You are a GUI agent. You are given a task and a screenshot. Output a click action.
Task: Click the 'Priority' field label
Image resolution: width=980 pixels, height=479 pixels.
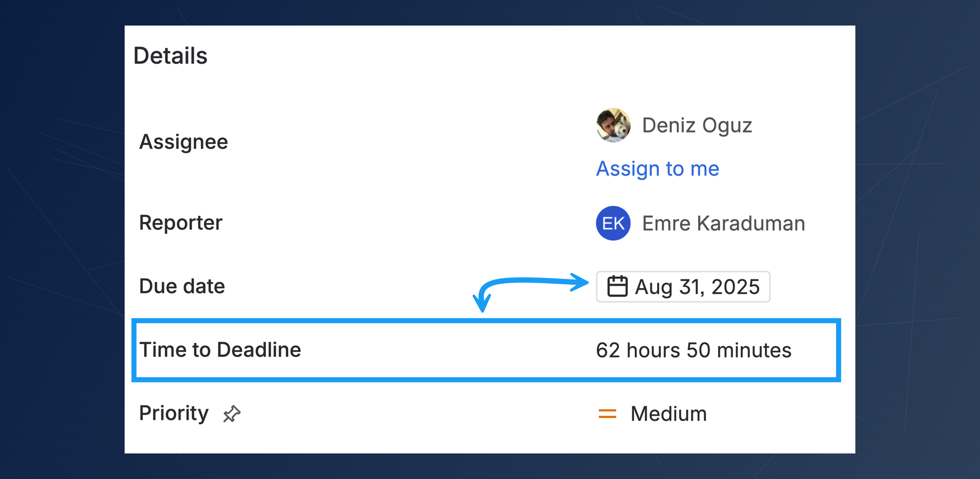[x=174, y=413]
